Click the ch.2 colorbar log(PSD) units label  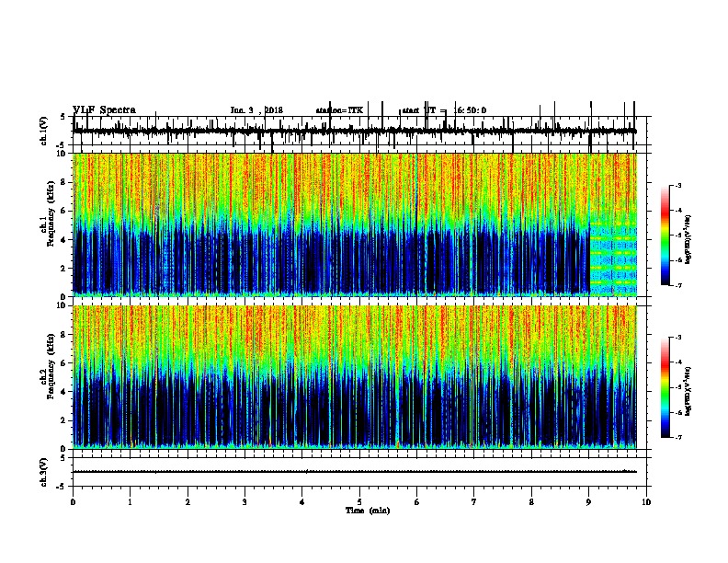[688, 391]
